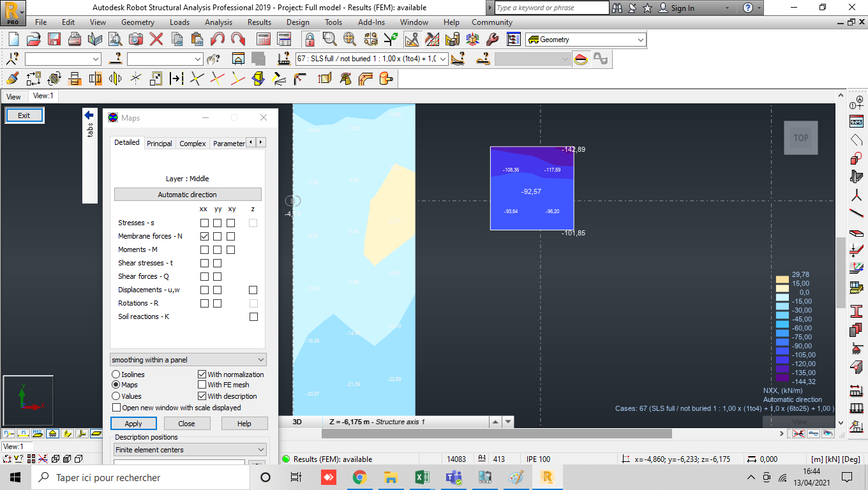Screen dimensions: 868x490
Task: Check the With FE mesh option
Action: [202, 384]
